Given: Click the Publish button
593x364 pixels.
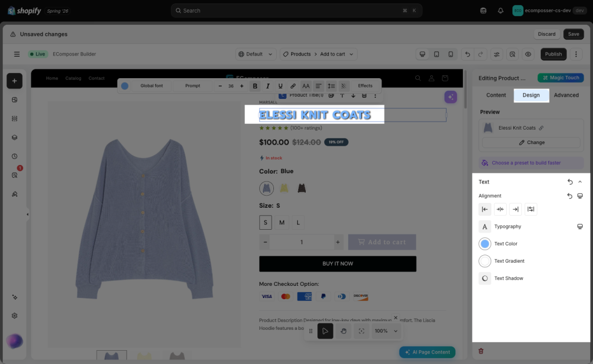Looking at the screenshot, I should point(553,54).
